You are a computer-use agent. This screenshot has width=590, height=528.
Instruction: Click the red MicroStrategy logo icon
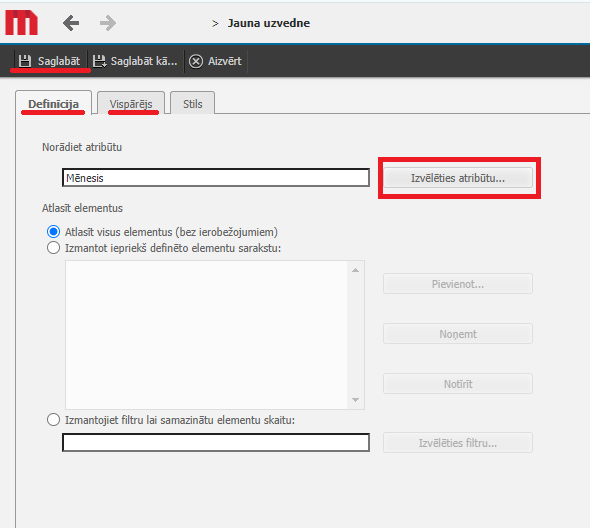21,23
